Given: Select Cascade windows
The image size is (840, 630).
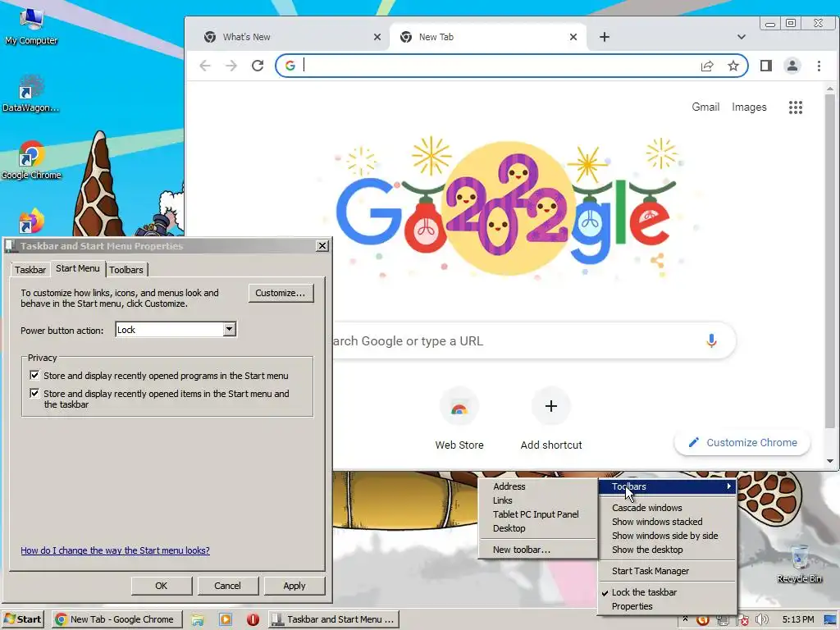Looking at the screenshot, I should click(668, 508).
